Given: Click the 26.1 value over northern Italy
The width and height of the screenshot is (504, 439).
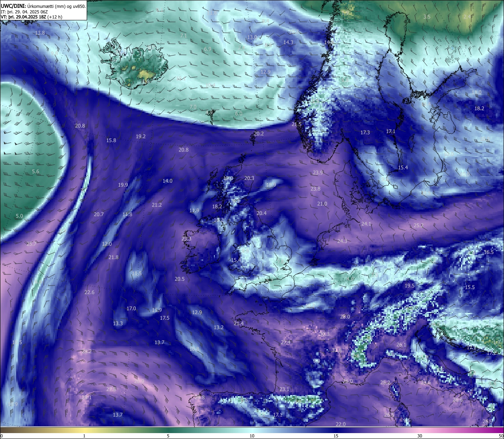Looking at the screenshot, I should [401, 345].
